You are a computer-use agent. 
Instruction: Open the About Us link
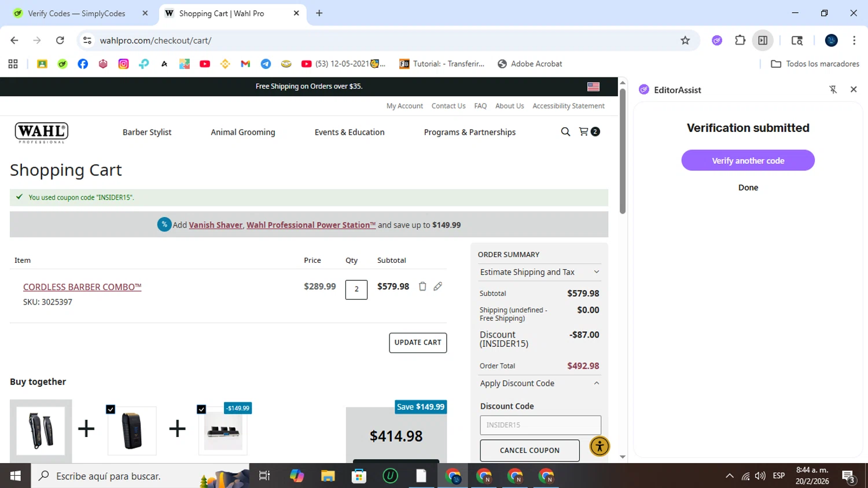[509, 106]
